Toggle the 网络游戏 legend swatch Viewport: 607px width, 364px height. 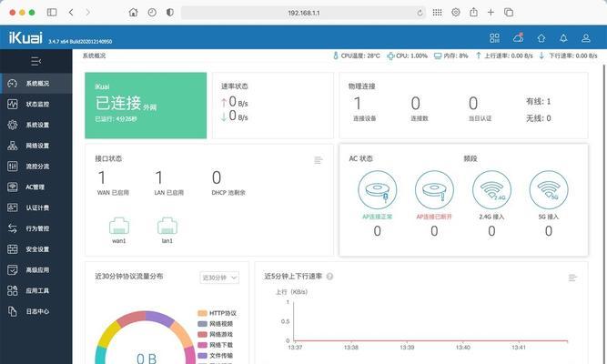(202, 334)
